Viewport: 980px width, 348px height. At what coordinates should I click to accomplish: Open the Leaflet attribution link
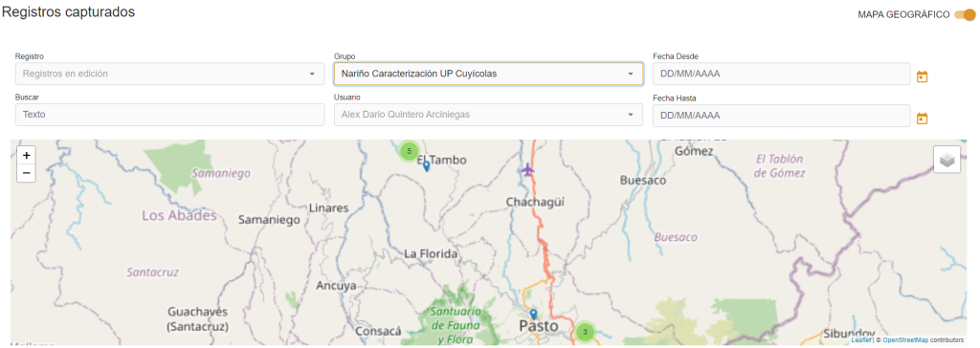tap(860, 340)
